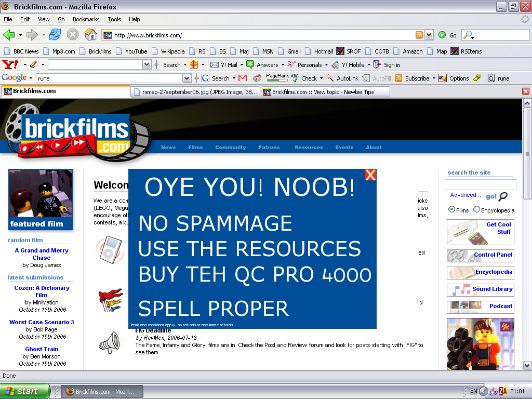
Task: Open Yahoo Answers toolbar button
Action: (x=262, y=65)
